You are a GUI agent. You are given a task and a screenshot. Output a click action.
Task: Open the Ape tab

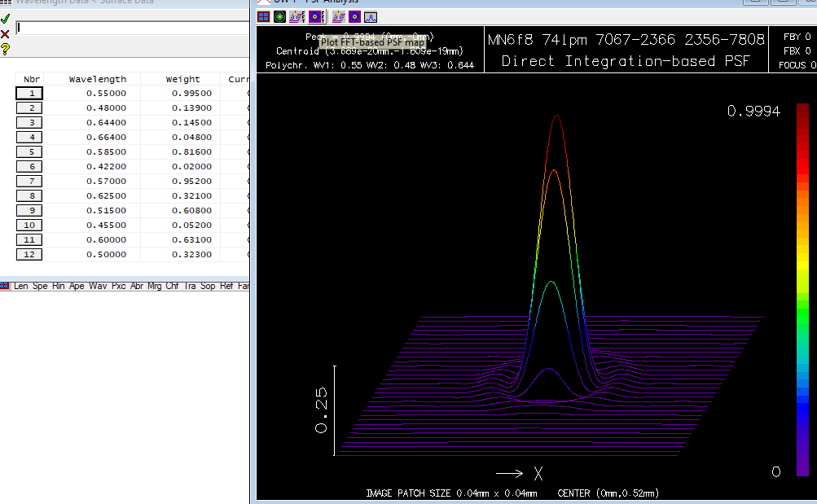[77, 286]
